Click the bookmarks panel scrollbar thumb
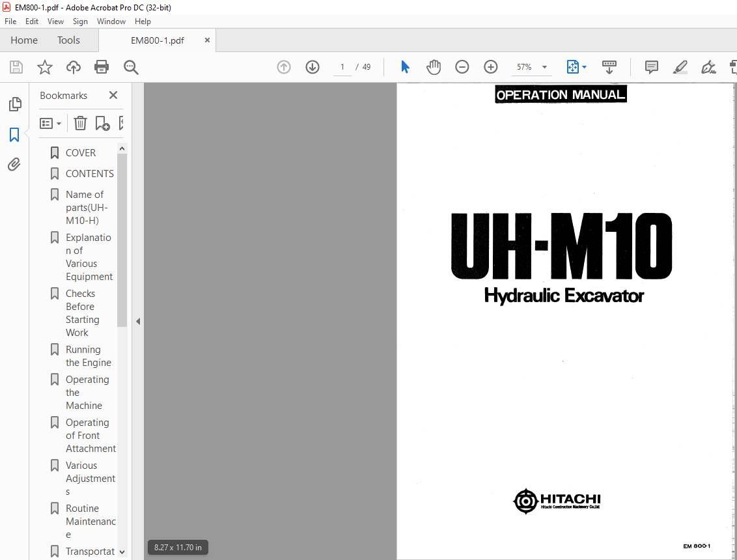 click(x=122, y=240)
